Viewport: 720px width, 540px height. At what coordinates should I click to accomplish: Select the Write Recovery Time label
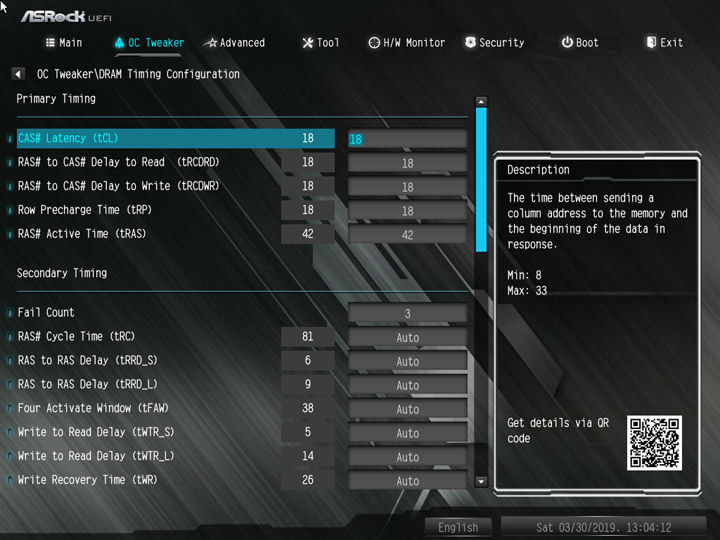pos(87,480)
